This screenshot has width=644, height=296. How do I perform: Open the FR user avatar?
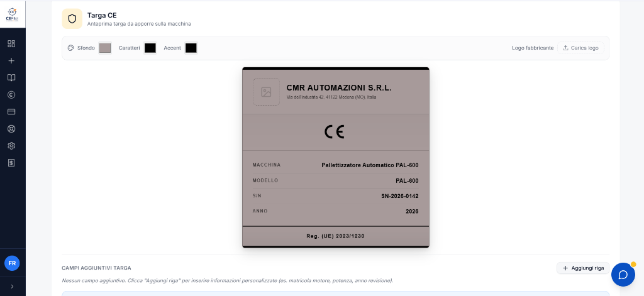pos(12,263)
